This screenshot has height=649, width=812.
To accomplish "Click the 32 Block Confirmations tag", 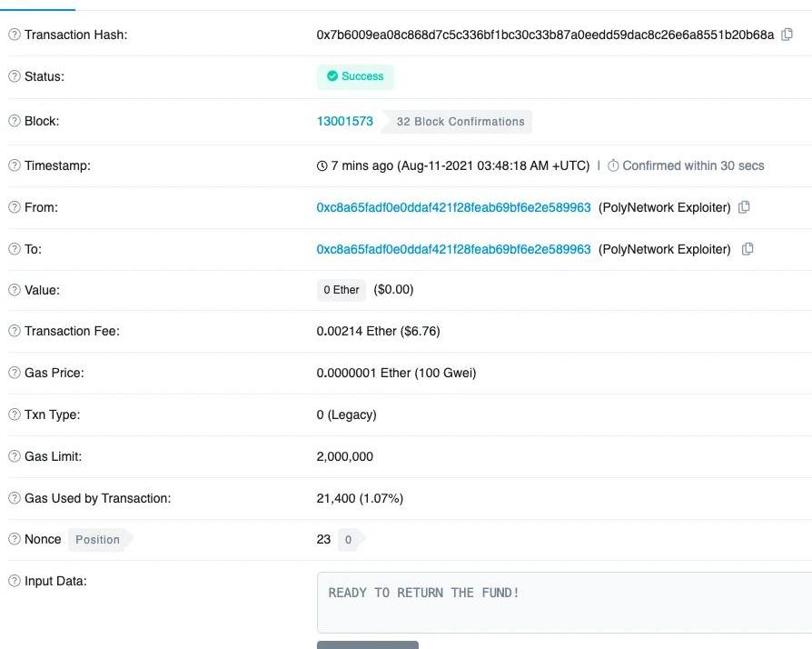I will click(459, 122).
